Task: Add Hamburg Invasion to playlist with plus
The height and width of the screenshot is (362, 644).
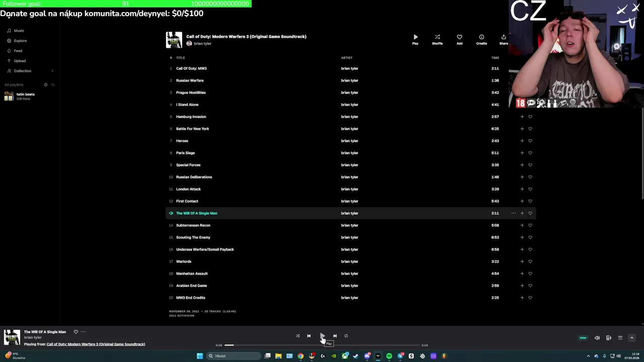Action: 522,117
